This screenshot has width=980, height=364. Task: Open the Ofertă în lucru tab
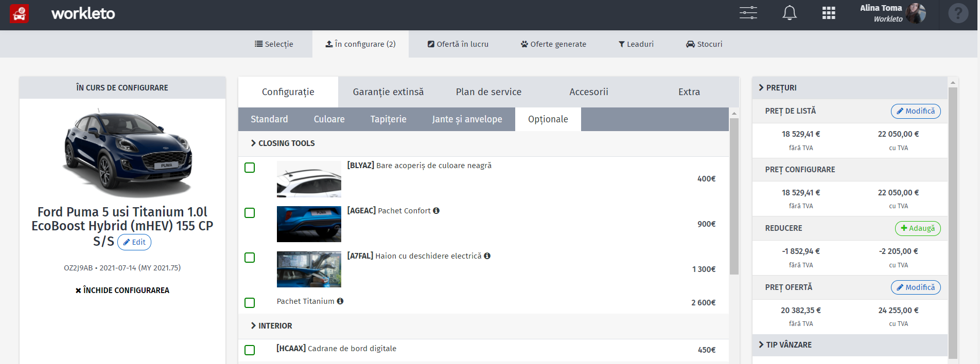458,44
